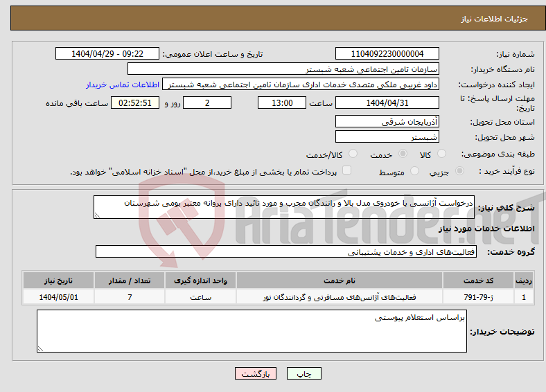The width and height of the screenshot is (546, 392).
Task: Click the request creator field داود غریبی ملکی
Action: point(301,84)
